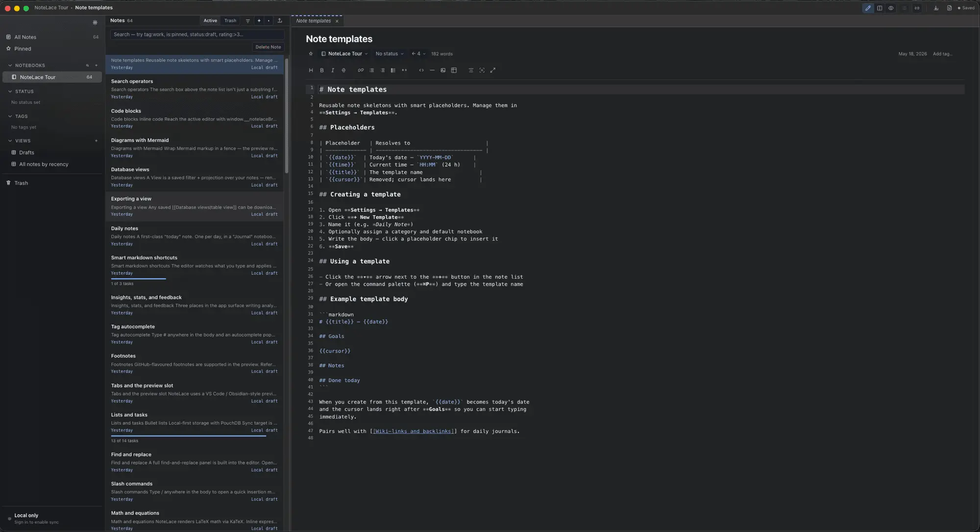Apply strikethrough formatting from the toolbar
The width and height of the screenshot is (980, 532).
pyautogui.click(x=343, y=70)
